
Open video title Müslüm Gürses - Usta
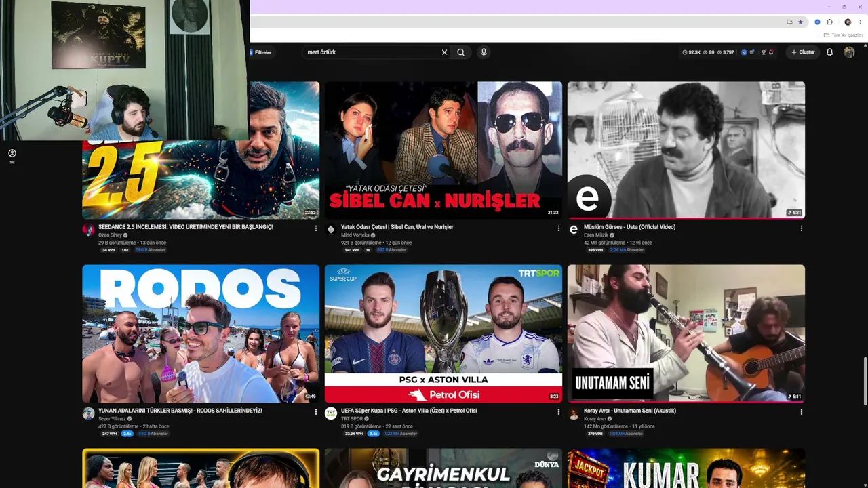tap(629, 227)
